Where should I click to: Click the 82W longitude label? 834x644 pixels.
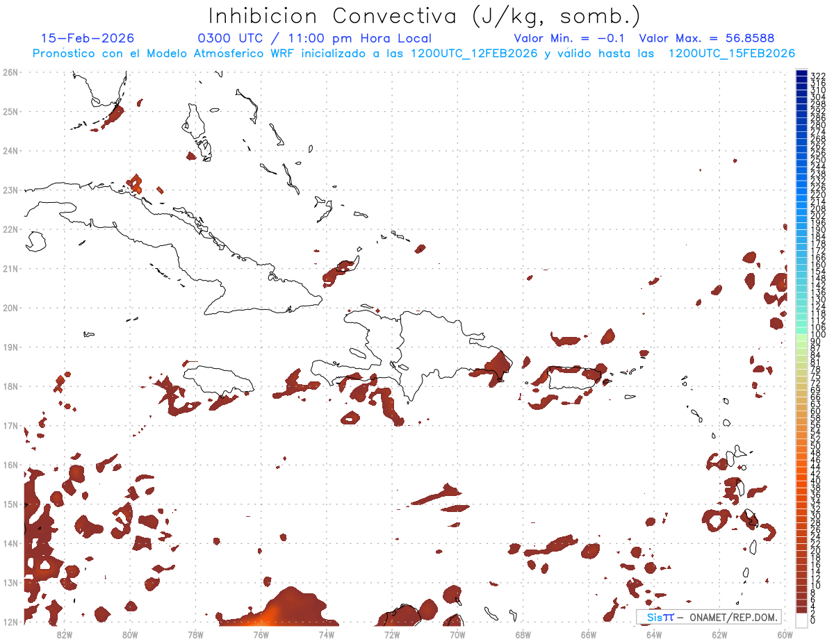pyautogui.click(x=65, y=634)
